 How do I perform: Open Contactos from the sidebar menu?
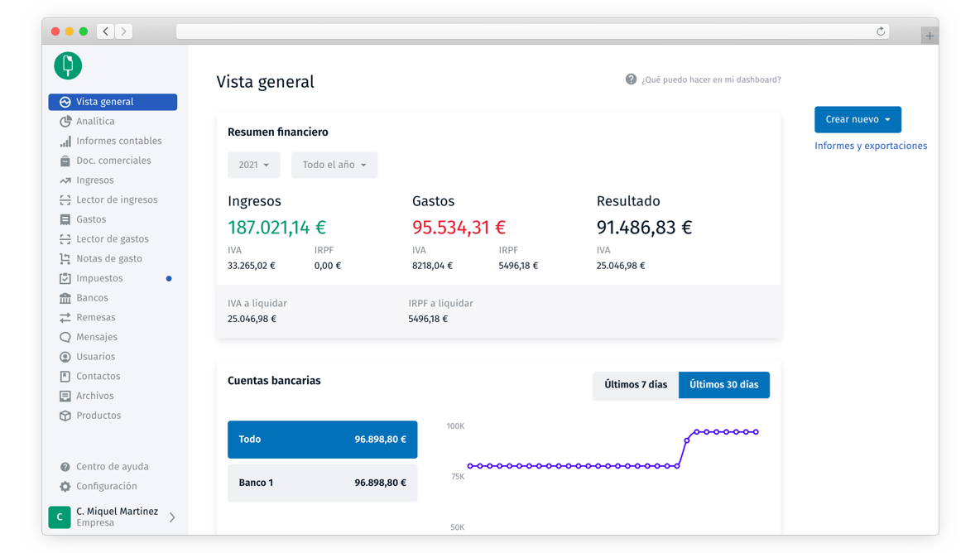point(98,377)
